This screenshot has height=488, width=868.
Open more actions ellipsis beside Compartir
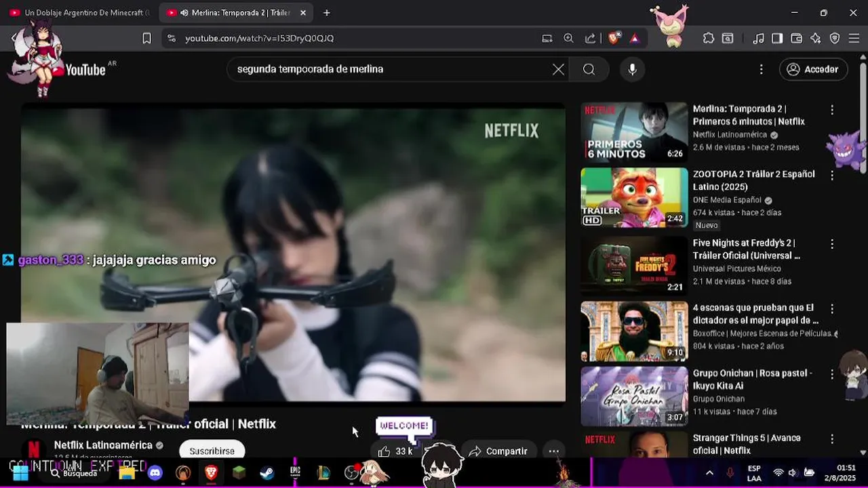tap(553, 451)
